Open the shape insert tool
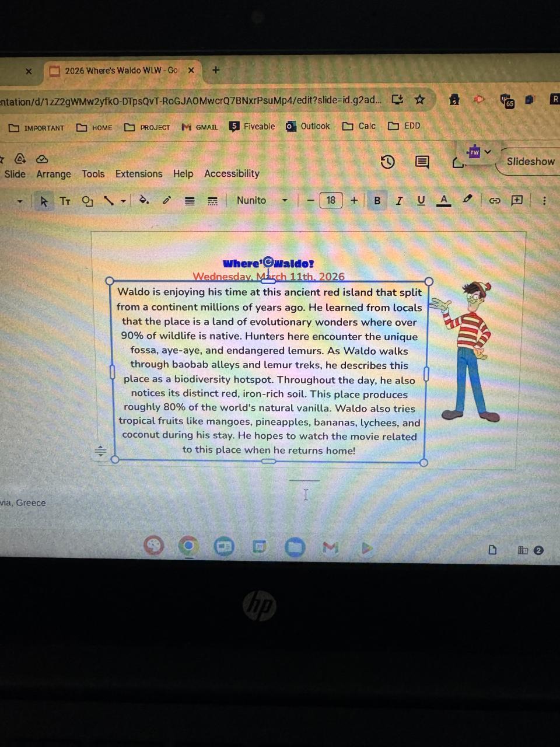 (x=87, y=201)
